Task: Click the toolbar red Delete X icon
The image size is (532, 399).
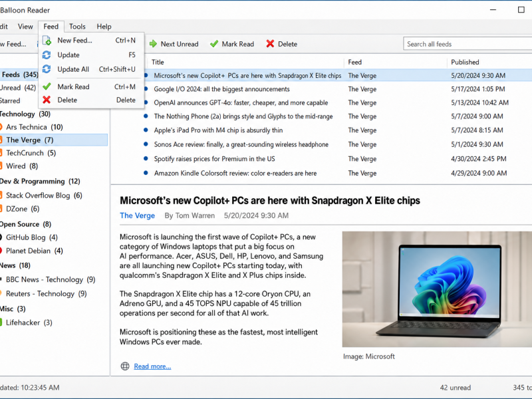Action: [x=270, y=44]
